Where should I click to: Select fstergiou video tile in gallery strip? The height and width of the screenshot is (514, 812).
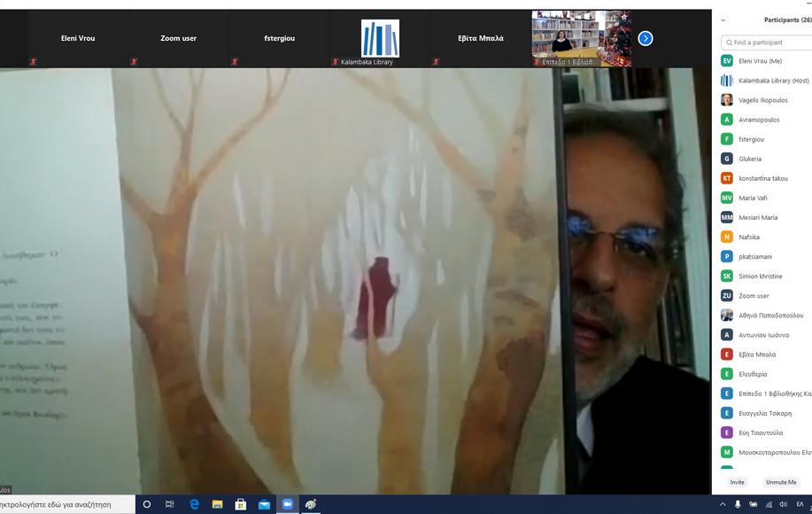[279, 38]
